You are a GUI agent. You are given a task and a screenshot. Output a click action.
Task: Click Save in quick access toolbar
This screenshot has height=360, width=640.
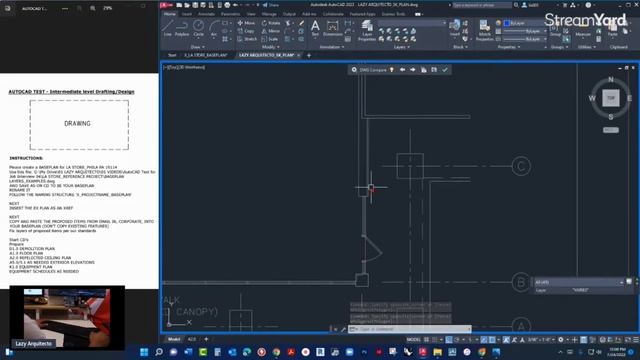click(195, 5)
